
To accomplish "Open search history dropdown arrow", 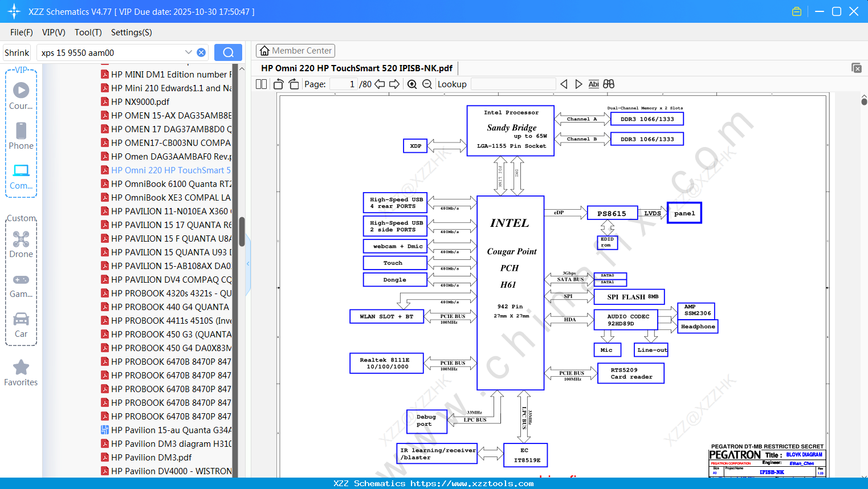I will click(x=188, y=52).
